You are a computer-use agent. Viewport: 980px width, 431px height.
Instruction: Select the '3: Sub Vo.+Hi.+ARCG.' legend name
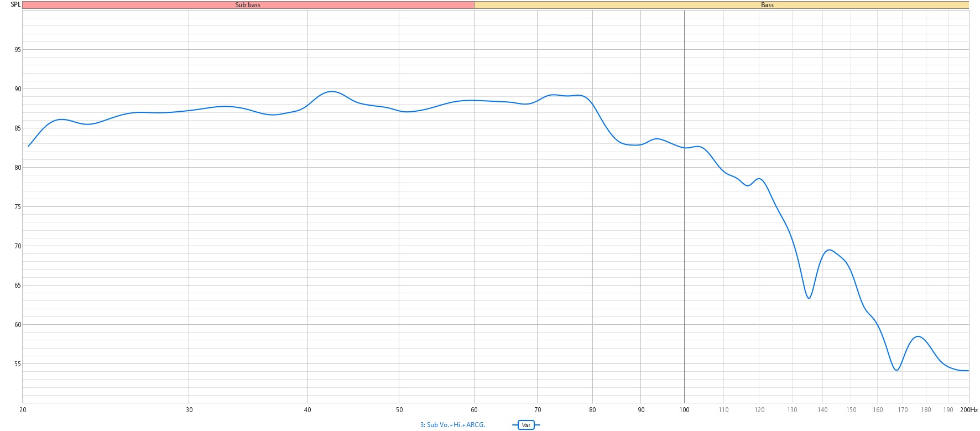[x=452, y=425]
